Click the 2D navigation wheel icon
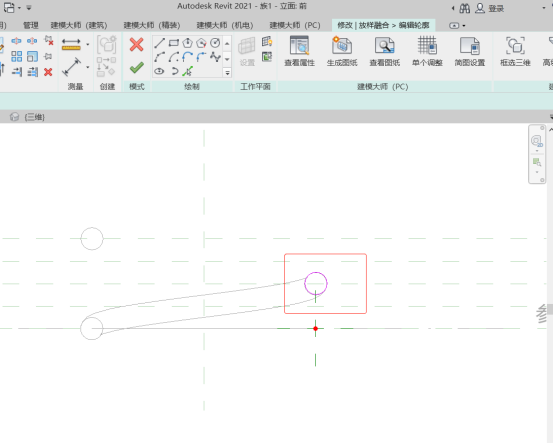Image resolution: width=554 pixels, height=443 pixels. click(537, 141)
